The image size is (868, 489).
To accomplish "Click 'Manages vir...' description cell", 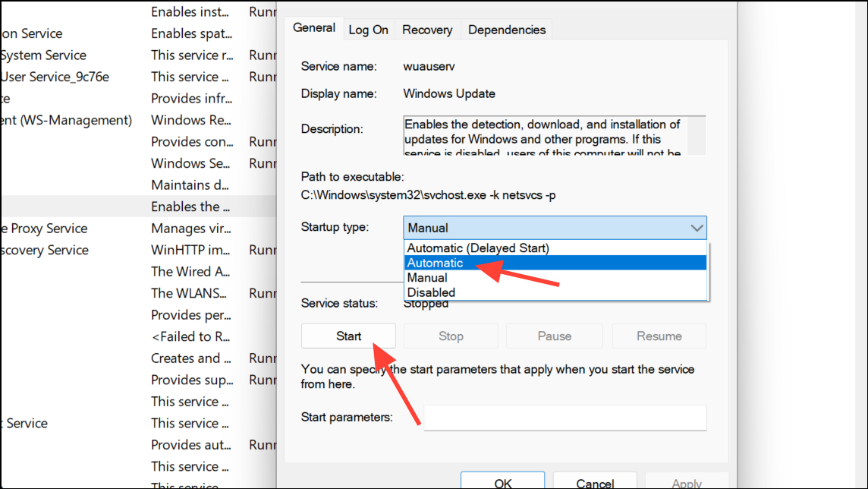I will click(x=191, y=228).
